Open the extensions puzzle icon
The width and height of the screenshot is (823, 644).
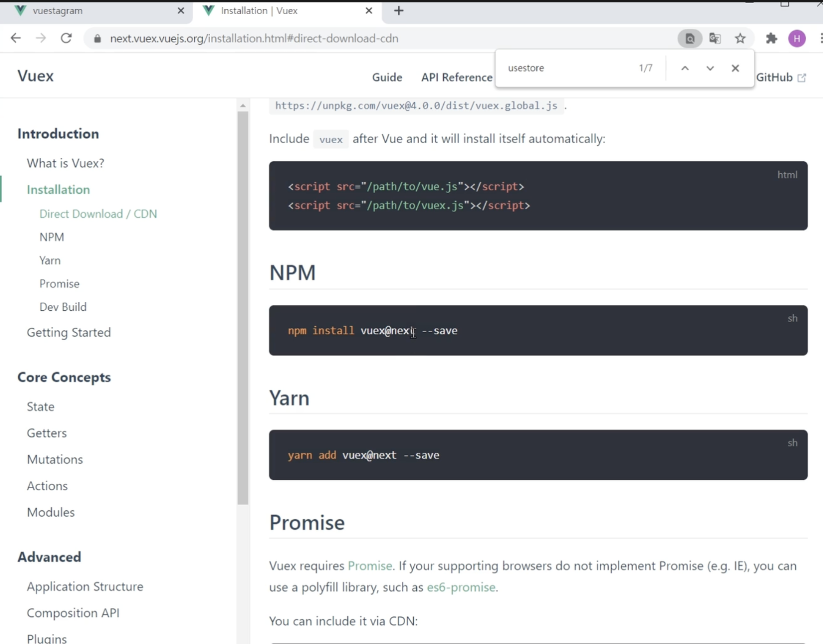(x=771, y=39)
